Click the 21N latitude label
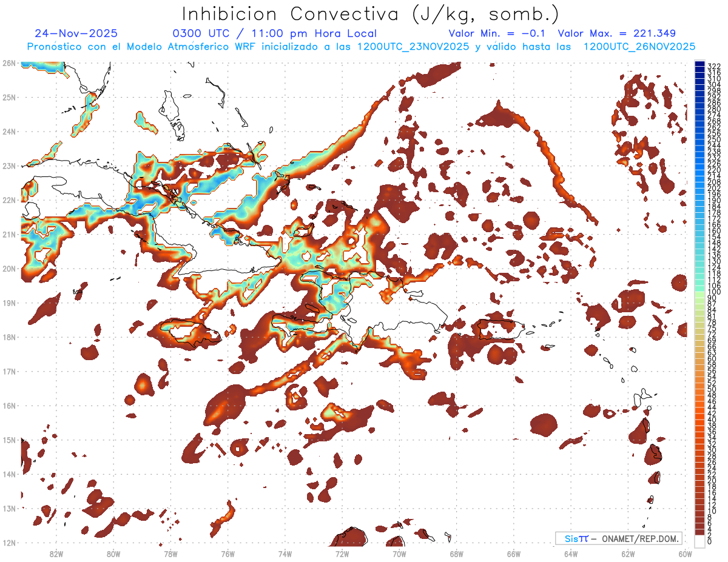This screenshot has width=728, height=562. pyautogui.click(x=8, y=234)
